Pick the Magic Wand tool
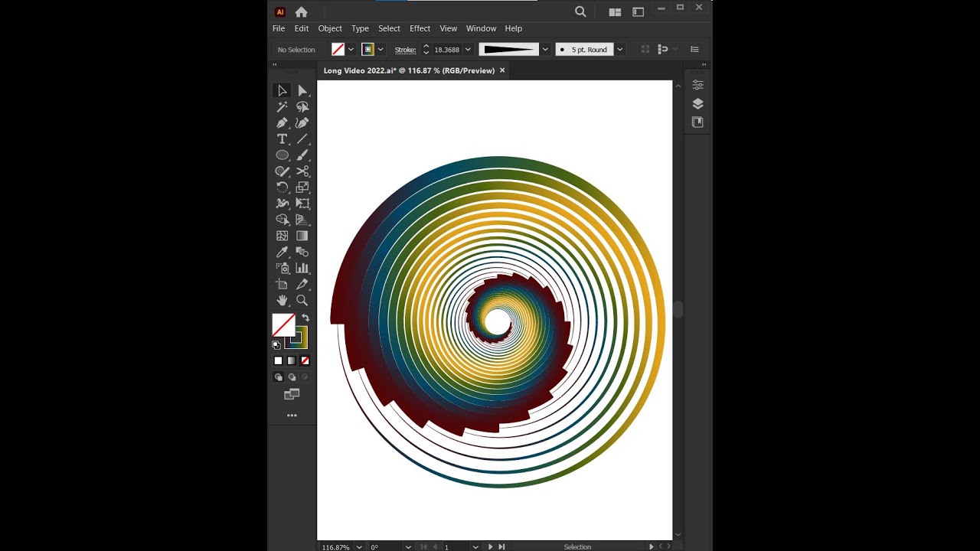 [282, 106]
